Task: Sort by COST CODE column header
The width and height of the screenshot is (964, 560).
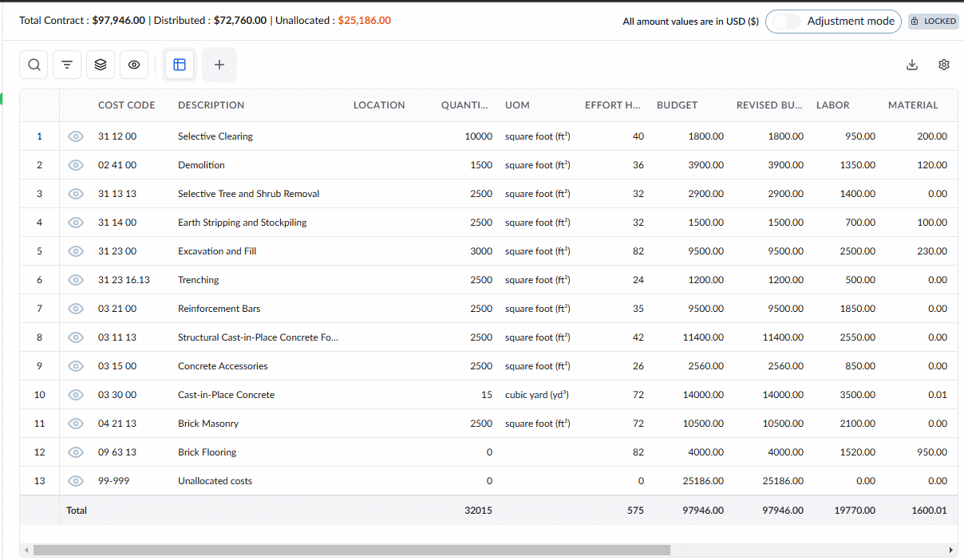Action: (127, 105)
